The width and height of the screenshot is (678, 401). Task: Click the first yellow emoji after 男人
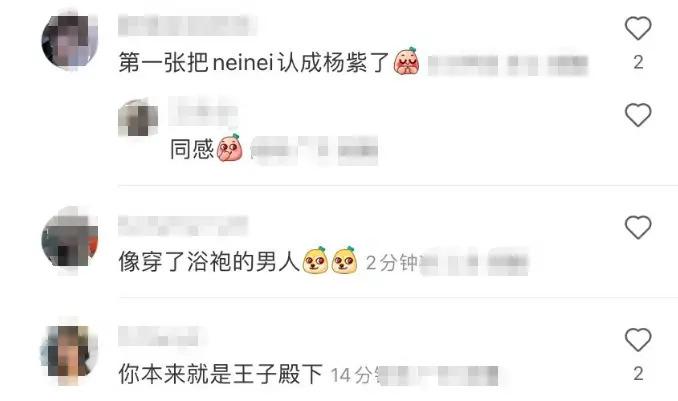click(315, 260)
